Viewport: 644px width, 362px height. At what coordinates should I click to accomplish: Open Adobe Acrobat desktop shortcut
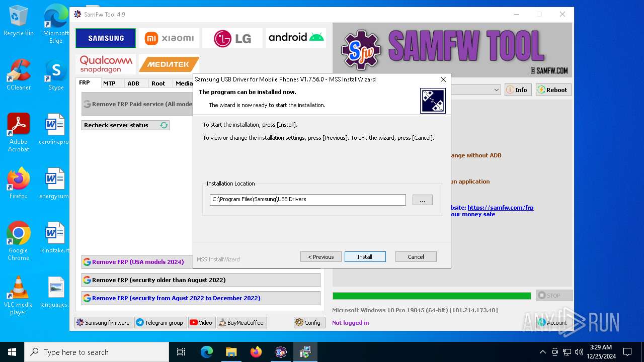click(x=19, y=133)
